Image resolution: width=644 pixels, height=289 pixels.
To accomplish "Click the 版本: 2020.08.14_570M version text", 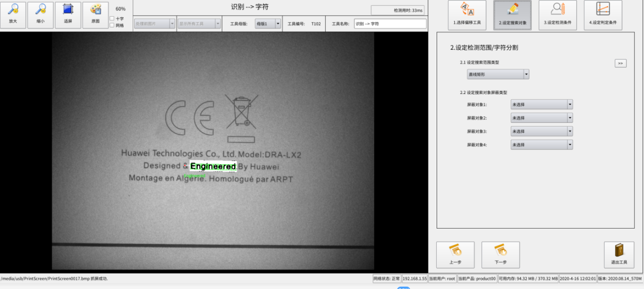I will [621, 279].
